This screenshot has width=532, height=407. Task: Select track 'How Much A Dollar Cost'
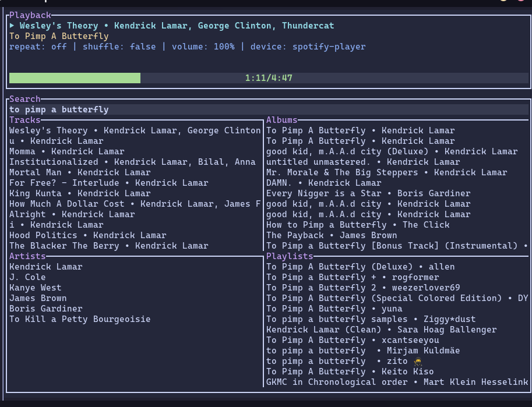click(135, 204)
